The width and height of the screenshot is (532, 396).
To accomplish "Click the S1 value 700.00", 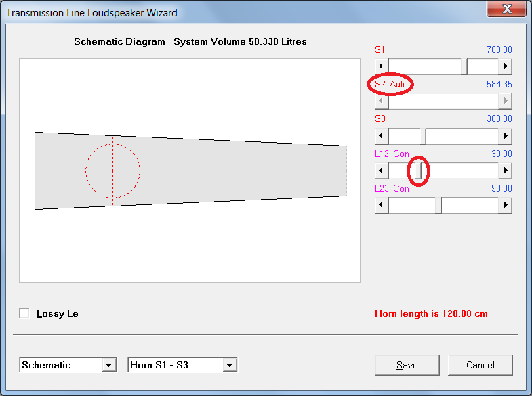I will coord(499,50).
